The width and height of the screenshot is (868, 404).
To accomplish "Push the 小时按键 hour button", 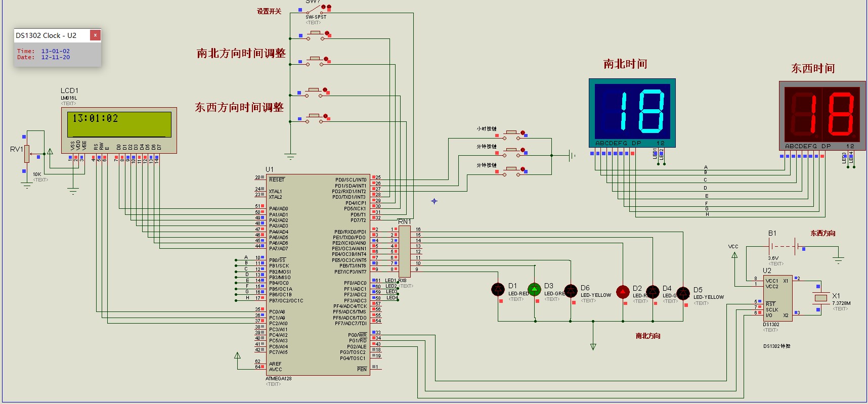I will (512, 134).
